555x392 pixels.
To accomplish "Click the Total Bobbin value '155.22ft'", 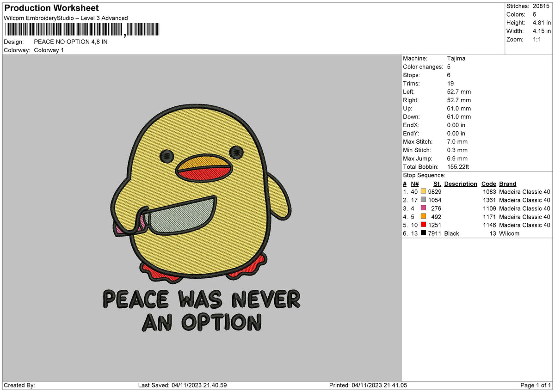I will pos(458,166).
